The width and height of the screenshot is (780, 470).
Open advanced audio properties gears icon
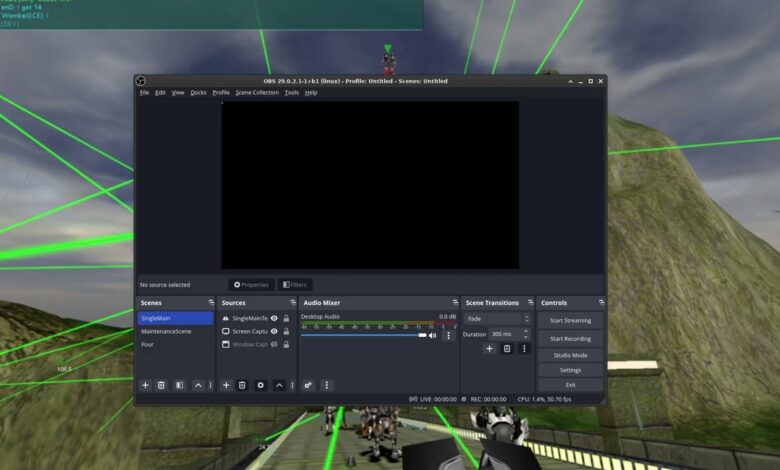pyautogui.click(x=308, y=385)
